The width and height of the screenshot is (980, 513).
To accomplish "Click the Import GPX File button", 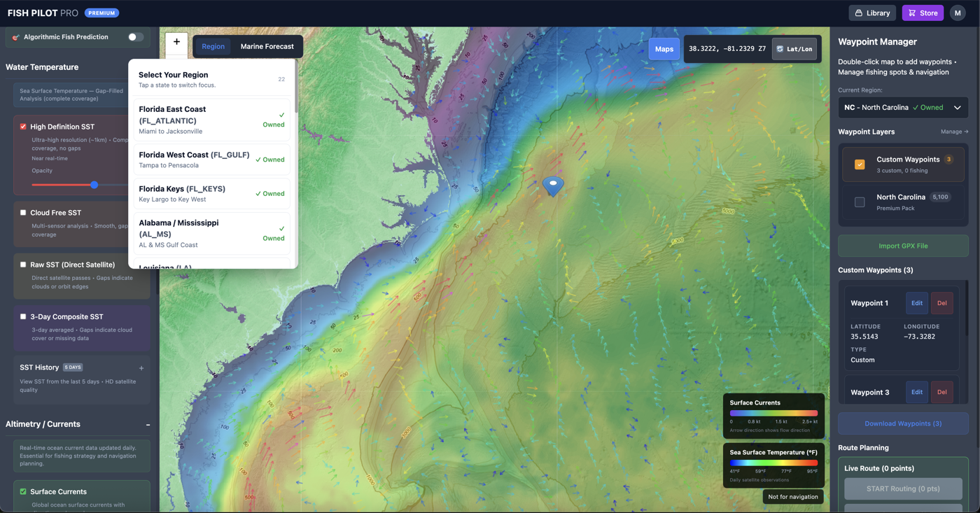I will point(903,246).
